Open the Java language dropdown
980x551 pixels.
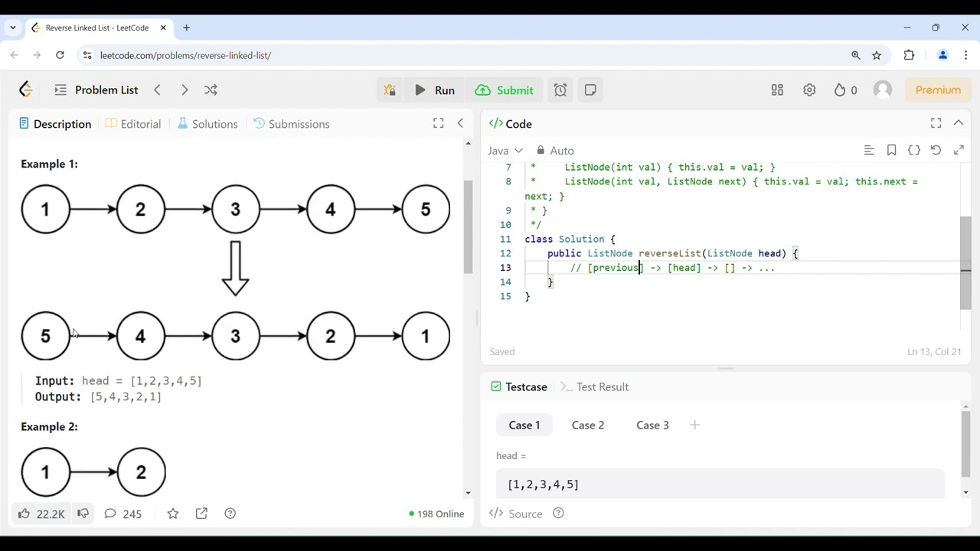pos(505,151)
